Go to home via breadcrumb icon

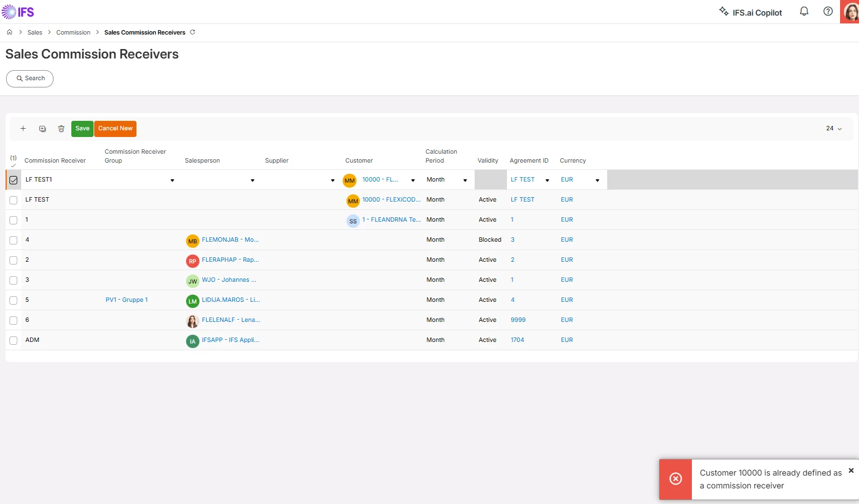point(9,32)
